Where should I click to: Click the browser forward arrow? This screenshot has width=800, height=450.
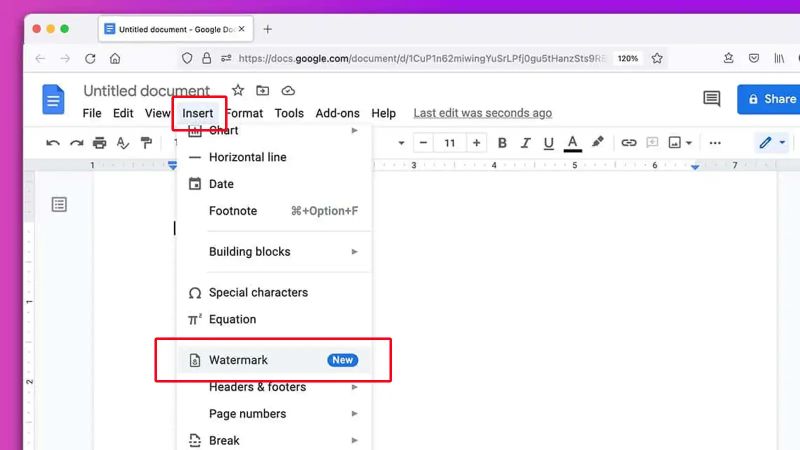(x=65, y=59)
